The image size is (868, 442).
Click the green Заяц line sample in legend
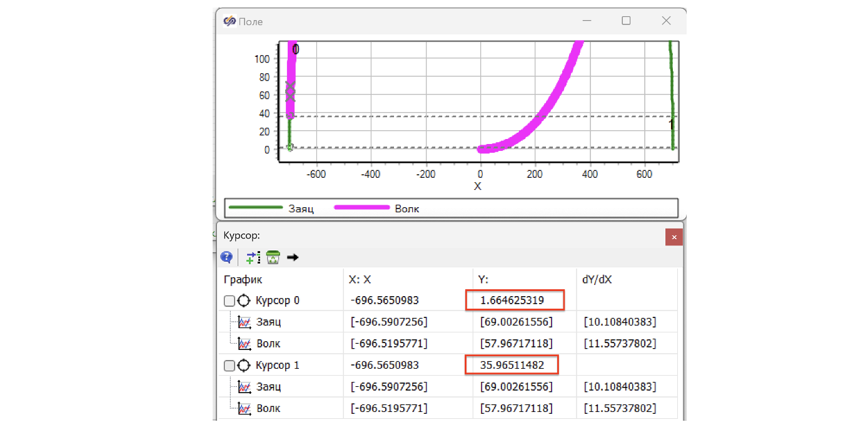tap(255, 207)
